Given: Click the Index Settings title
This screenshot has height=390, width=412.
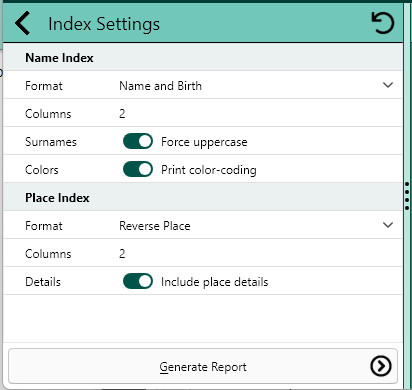Looking at the screenshot, I should (x=104, y=24).
